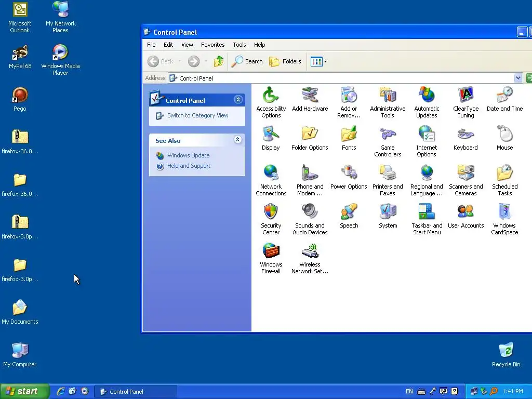Viewport: 532px width, 399px height.
Task: Expand the Address bar dropdown
Action: click(x=518, y=78)
